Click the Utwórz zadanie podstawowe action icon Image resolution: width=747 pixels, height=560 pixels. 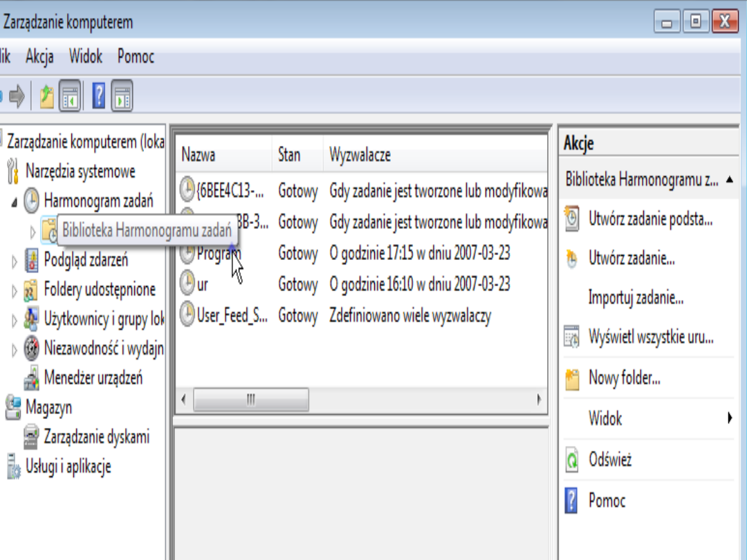(572, 220)
